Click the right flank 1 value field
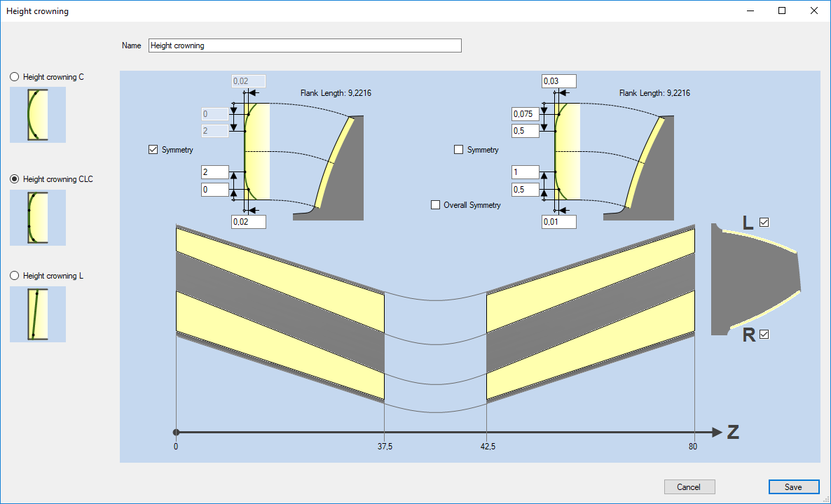The height and width of the screenshot is (504, 831). (526, 172)
